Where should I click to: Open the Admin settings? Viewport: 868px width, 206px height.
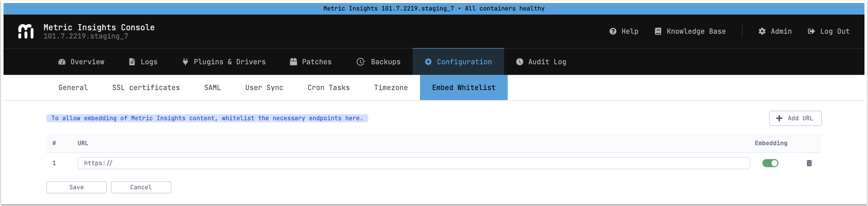point(775,31)
